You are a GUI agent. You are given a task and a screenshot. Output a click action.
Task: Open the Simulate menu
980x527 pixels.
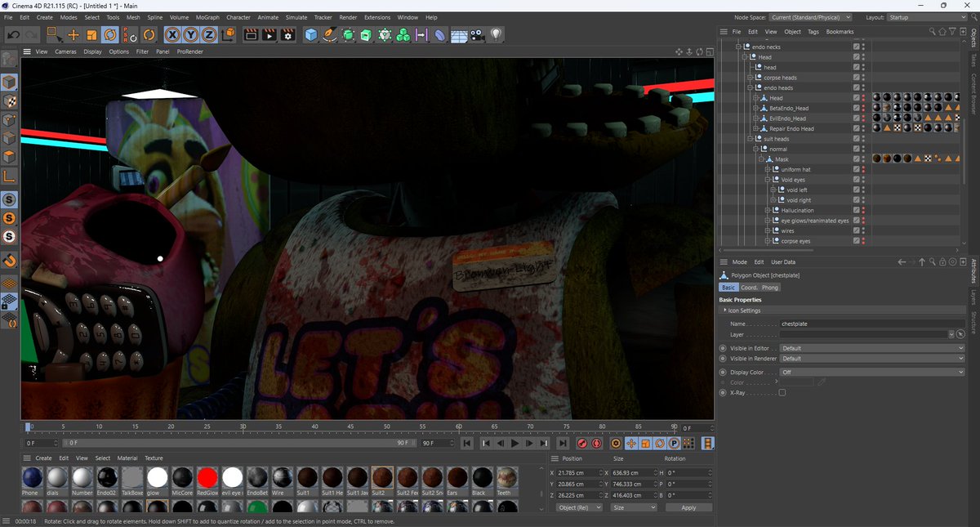296,17
